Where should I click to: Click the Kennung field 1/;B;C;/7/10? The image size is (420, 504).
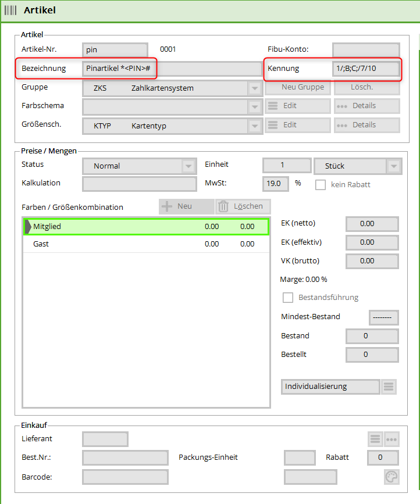tap(366, 69)
